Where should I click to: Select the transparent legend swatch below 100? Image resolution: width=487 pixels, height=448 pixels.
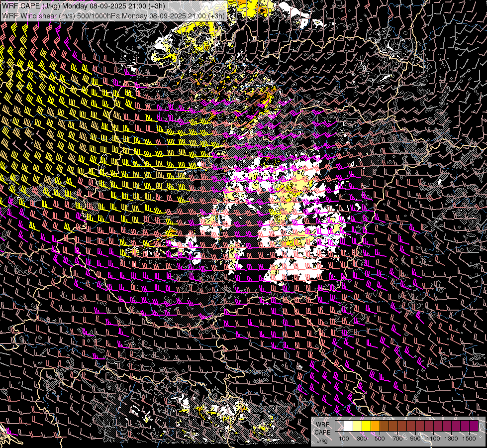pyautogui.click(x=339, y=426)
